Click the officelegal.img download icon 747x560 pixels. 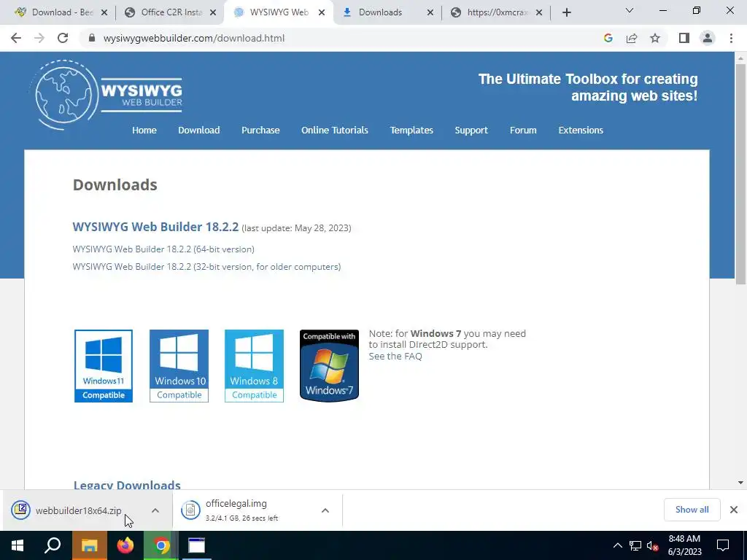(x=190, y=510)
